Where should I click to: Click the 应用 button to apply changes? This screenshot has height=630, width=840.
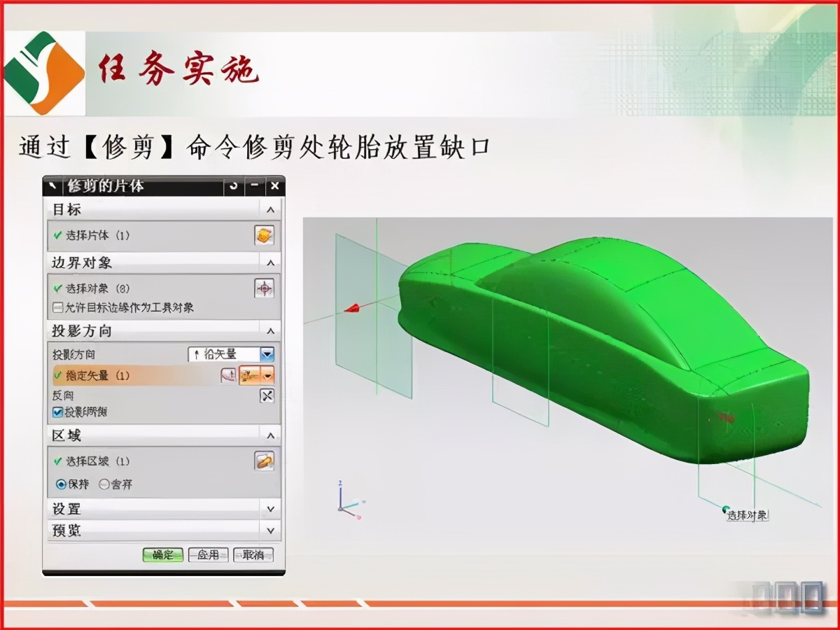(208, 554)
